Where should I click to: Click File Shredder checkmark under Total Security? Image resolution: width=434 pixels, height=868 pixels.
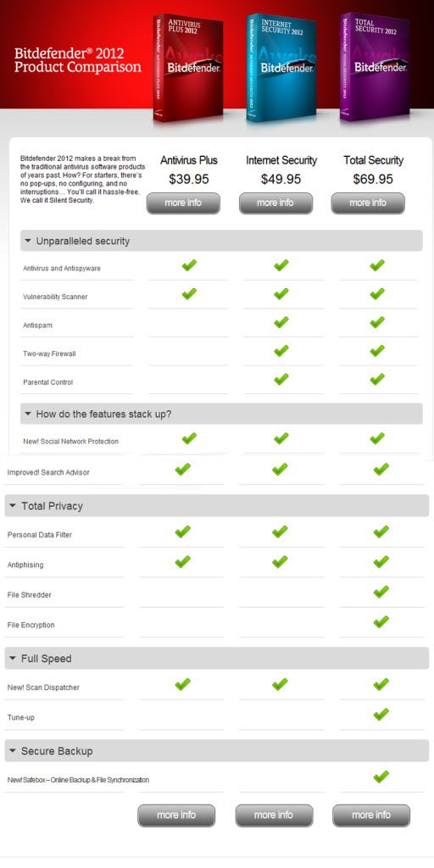(x=381, y=593)
